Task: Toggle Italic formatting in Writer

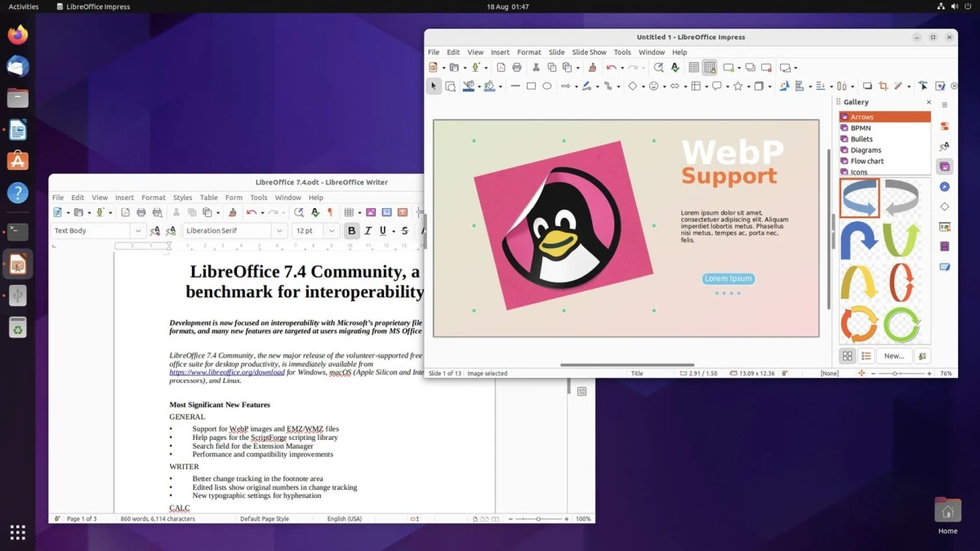Action: [367, 230]
